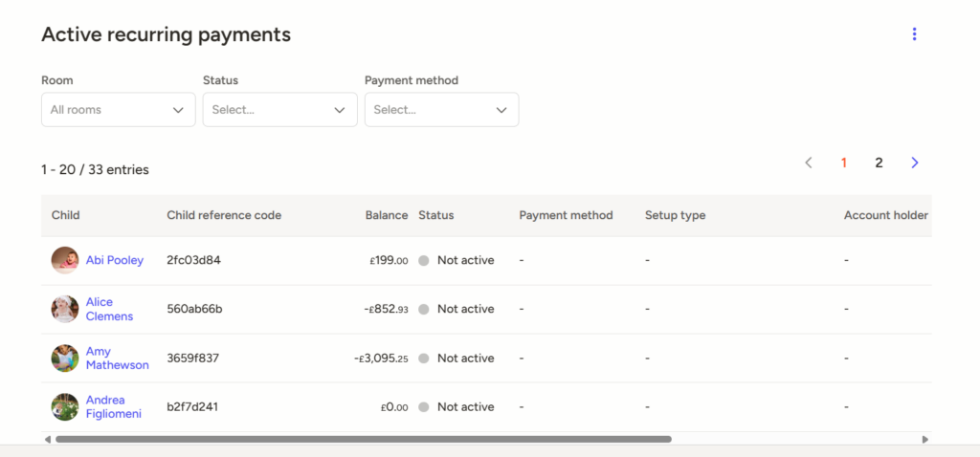Click the Setup type column header

[x=675, y=215]
